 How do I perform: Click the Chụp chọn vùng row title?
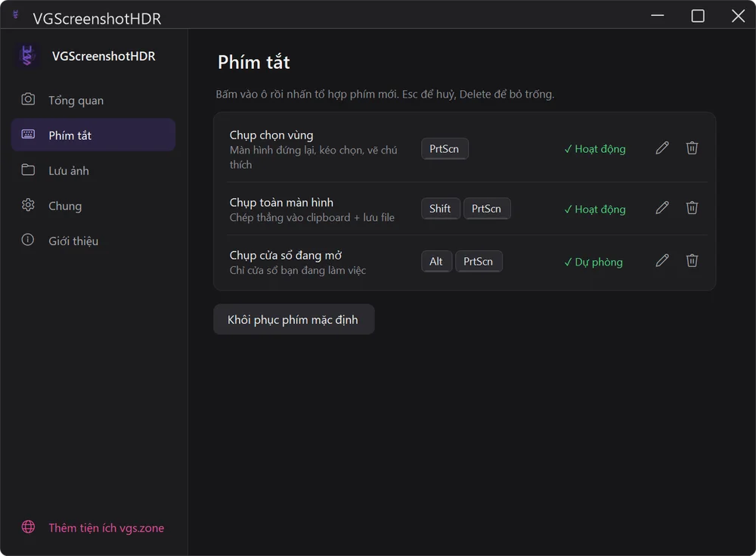point(271,135)
